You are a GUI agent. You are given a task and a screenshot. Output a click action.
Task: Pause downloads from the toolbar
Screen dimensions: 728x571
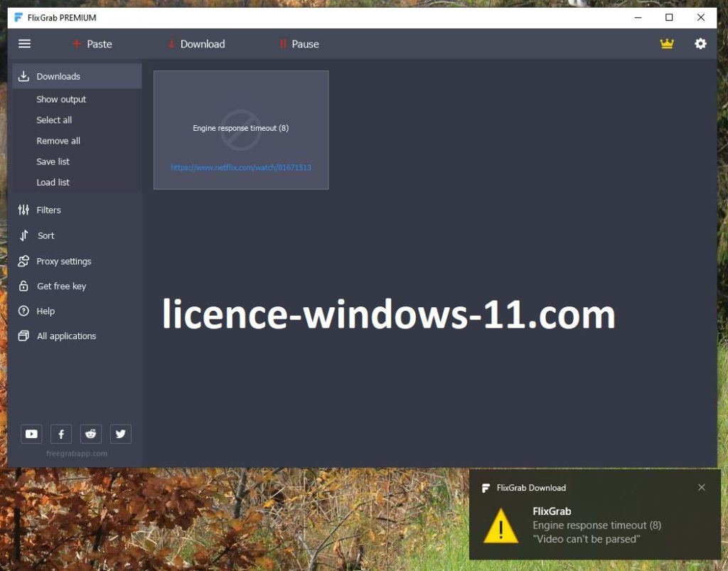(299, 44)
